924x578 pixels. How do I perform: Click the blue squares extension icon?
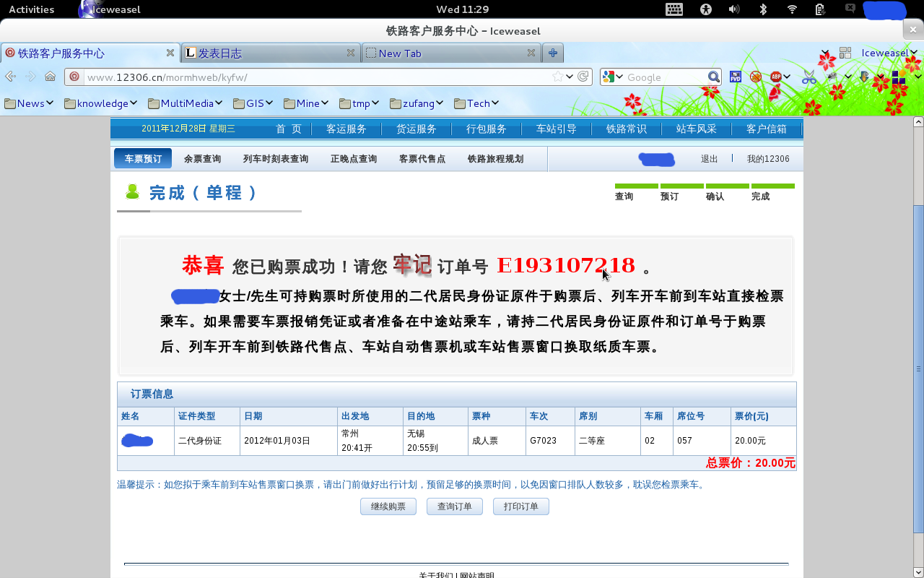[x=899, y=77]
